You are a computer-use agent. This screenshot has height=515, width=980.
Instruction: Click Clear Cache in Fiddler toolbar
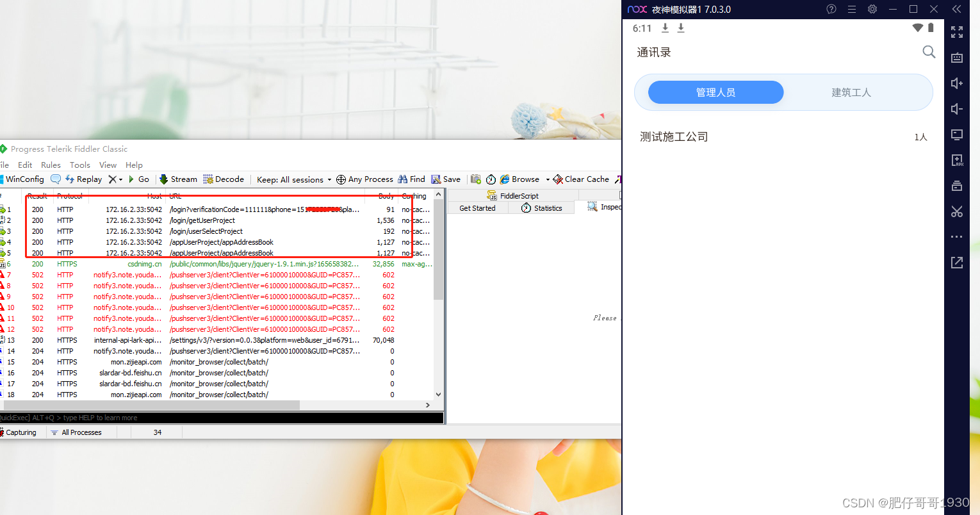pos(581,179)
